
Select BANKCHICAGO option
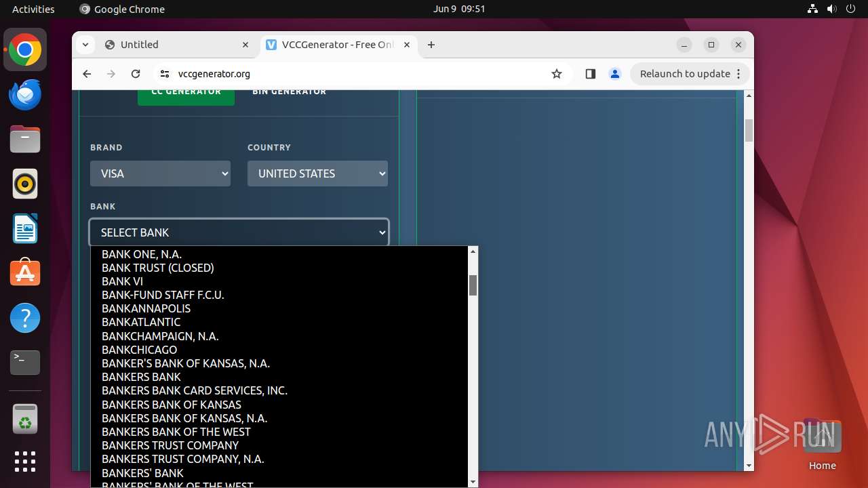tap(279, 350)
